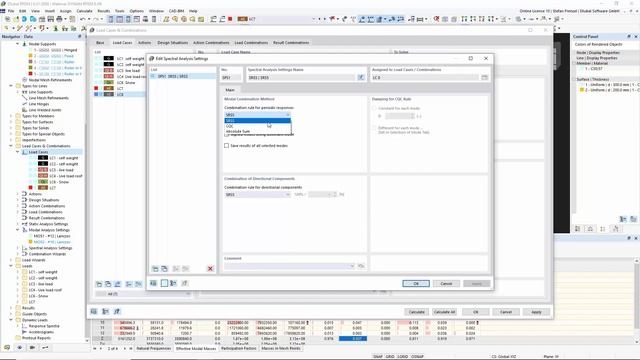
Task: Collapse Modal Analysis Settings tree node
Action: click(18, 230)
